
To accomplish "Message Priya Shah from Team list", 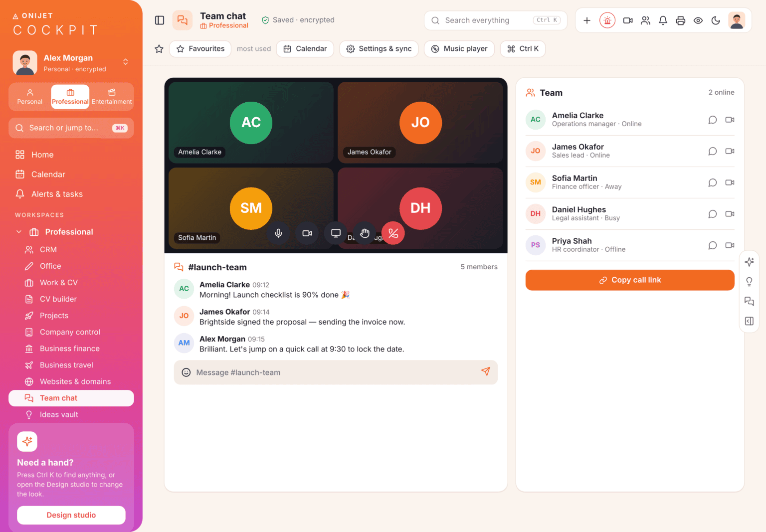I will coord(712,245).
